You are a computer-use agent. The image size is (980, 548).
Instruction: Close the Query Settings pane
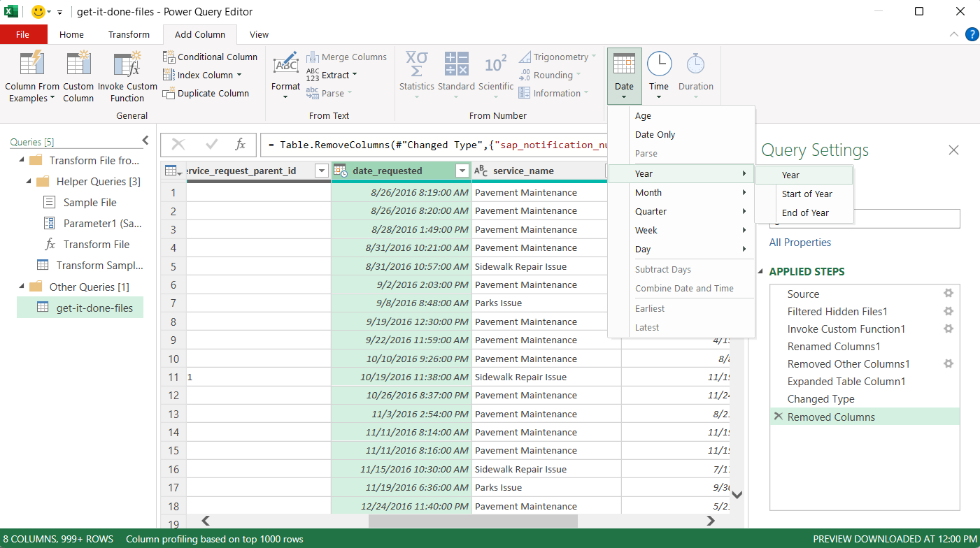click(953, 150)
